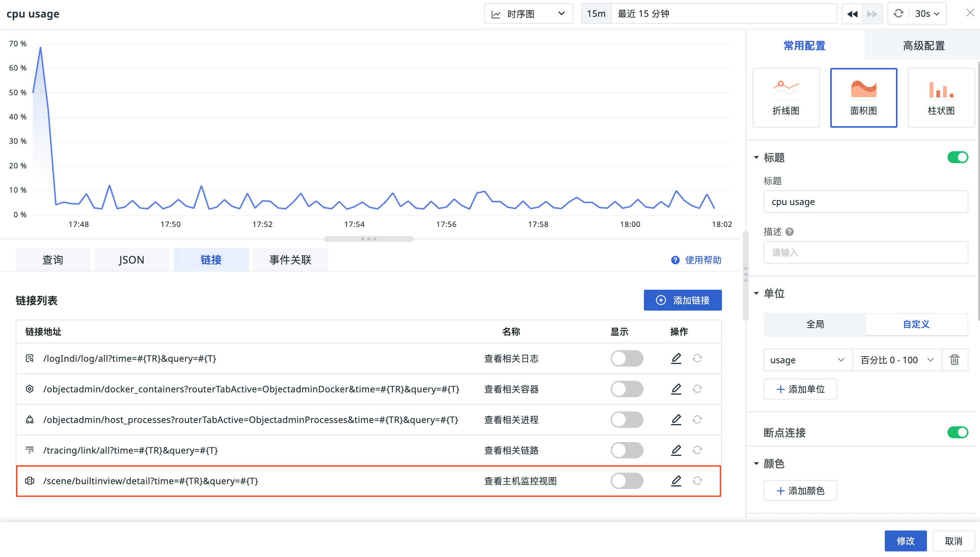Screen dimensions: 980x557
Task: Open the 高级配置 tab
Action: coord(923,46)
